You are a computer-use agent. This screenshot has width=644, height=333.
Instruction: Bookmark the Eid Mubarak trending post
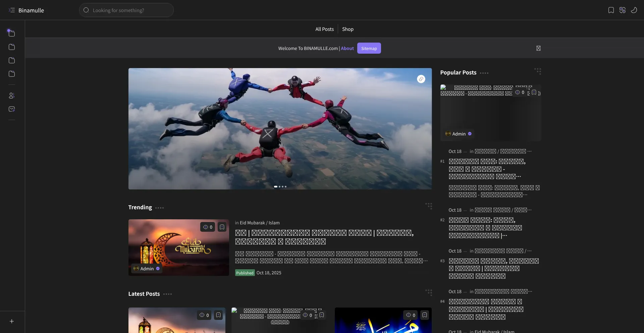click(222, 227)
